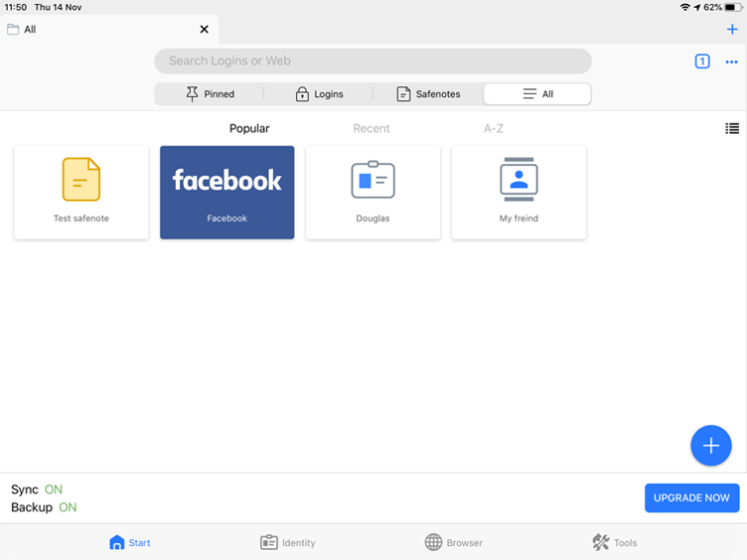Open the three-dots more options menu
The height and width of the screenshot is (560, 747).
coord(731,62)
